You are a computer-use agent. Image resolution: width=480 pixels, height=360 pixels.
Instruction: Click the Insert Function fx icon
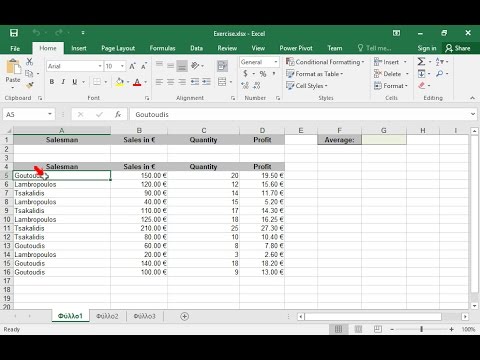coord(118,114)
